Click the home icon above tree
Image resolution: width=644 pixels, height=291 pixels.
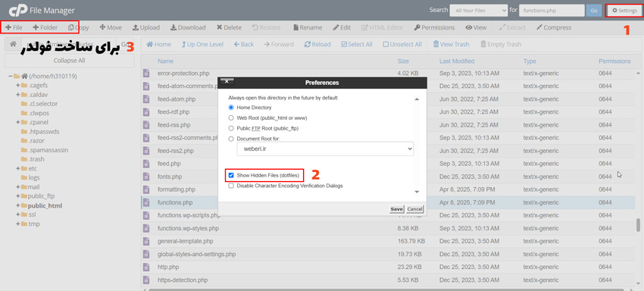[x=13, y=43]
